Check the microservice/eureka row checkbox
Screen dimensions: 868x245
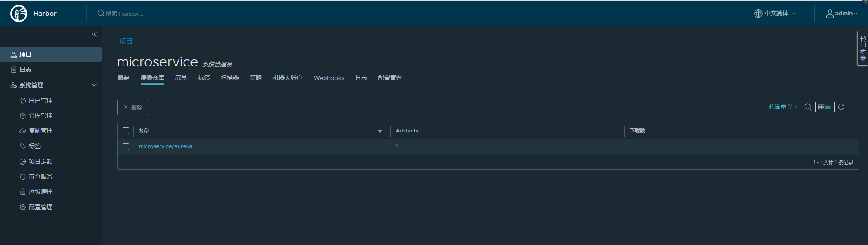(x=126, y=146)
